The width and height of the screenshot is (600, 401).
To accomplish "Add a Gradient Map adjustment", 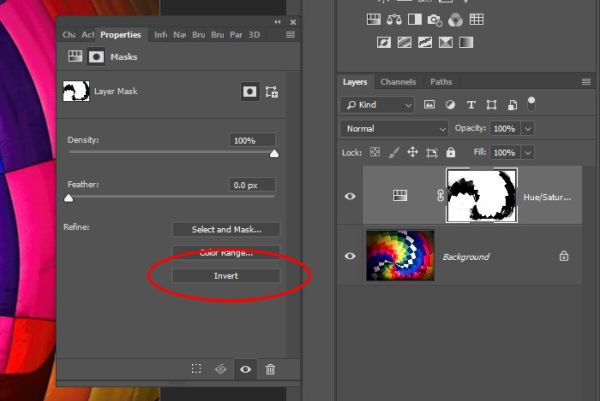I will pos(466,42).
